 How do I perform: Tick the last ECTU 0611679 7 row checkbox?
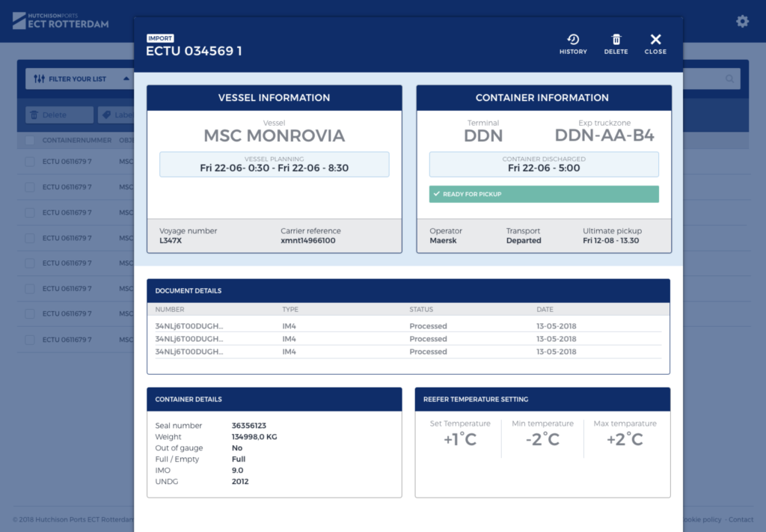click(x=30, y=340)
